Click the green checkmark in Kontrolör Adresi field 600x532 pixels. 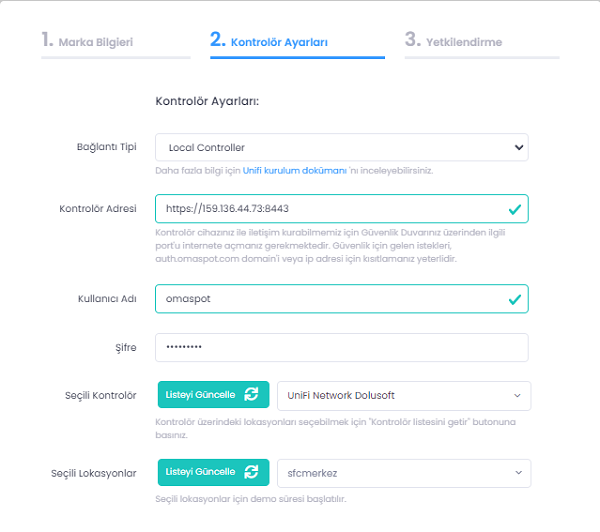pyautogui.click(x=514, y=209)
